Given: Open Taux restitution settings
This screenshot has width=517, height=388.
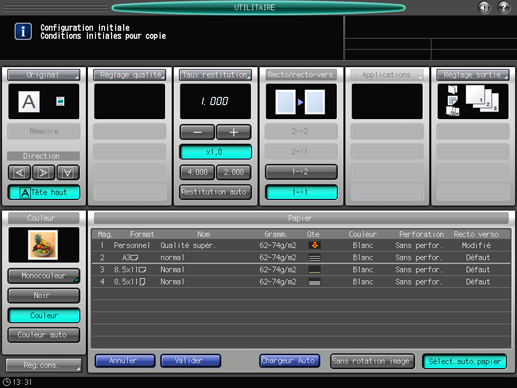Looking at the screenshot, I should point(215,75).
